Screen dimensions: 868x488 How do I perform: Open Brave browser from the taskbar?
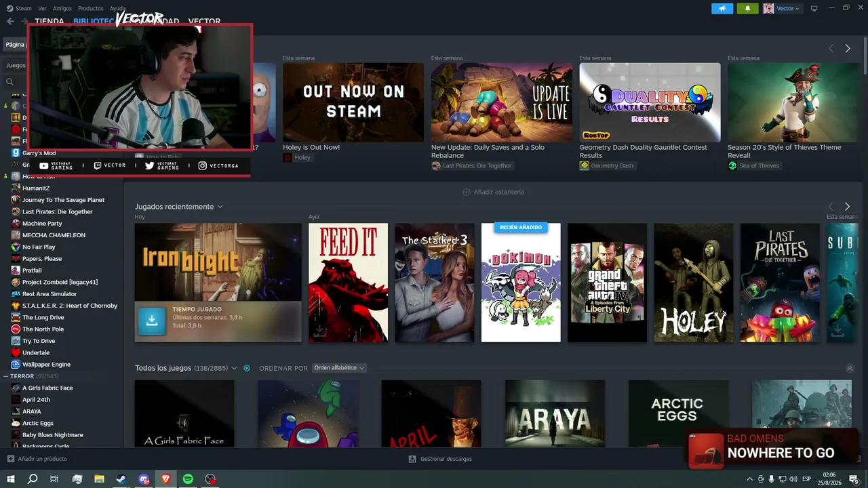pos(166,479)
